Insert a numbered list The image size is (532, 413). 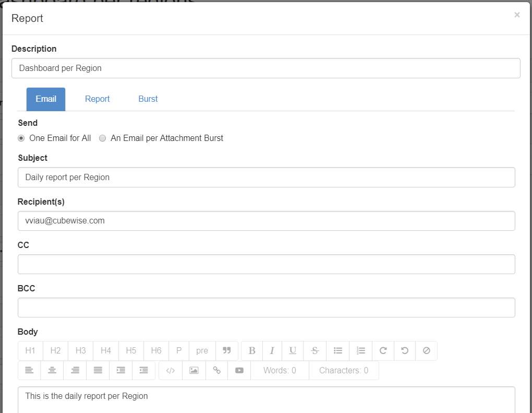click(x=360, y=350)
